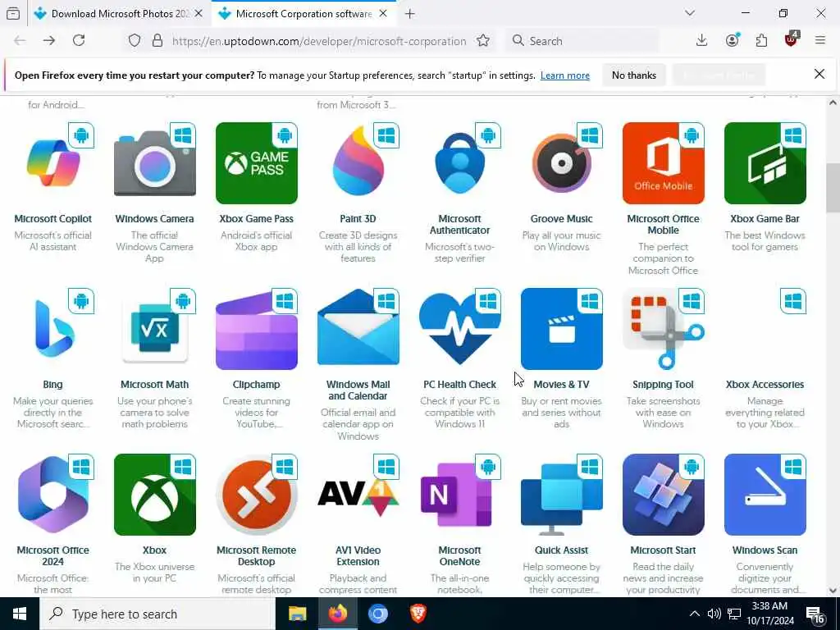Viewport: 840px width, 630px height.
Task: Click the Microsoft Authenticator icon
Action: coord(459,163)
